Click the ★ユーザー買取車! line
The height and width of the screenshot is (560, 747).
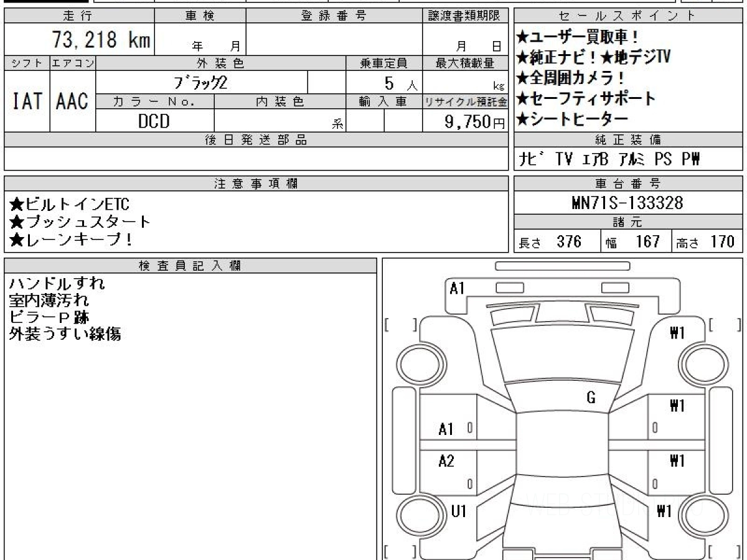click(x=578, y=37)
